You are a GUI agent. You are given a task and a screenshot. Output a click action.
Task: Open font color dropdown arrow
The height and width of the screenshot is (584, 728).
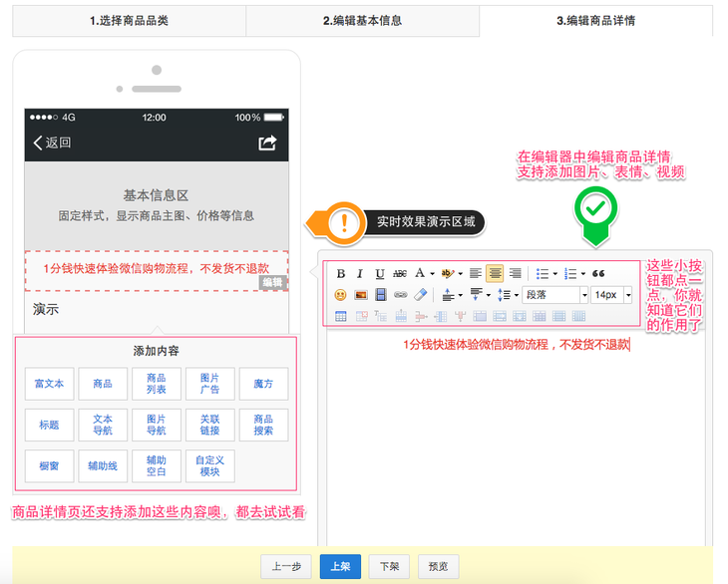432,274
